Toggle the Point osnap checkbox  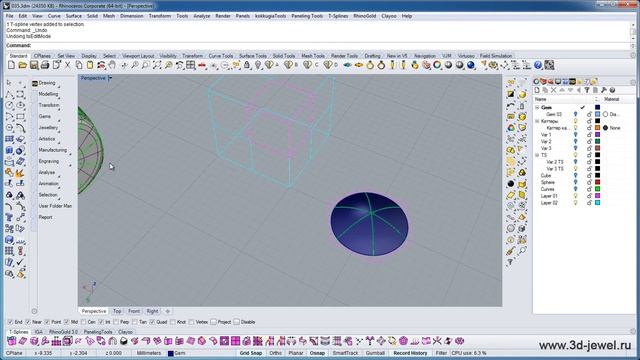point(47,322)
